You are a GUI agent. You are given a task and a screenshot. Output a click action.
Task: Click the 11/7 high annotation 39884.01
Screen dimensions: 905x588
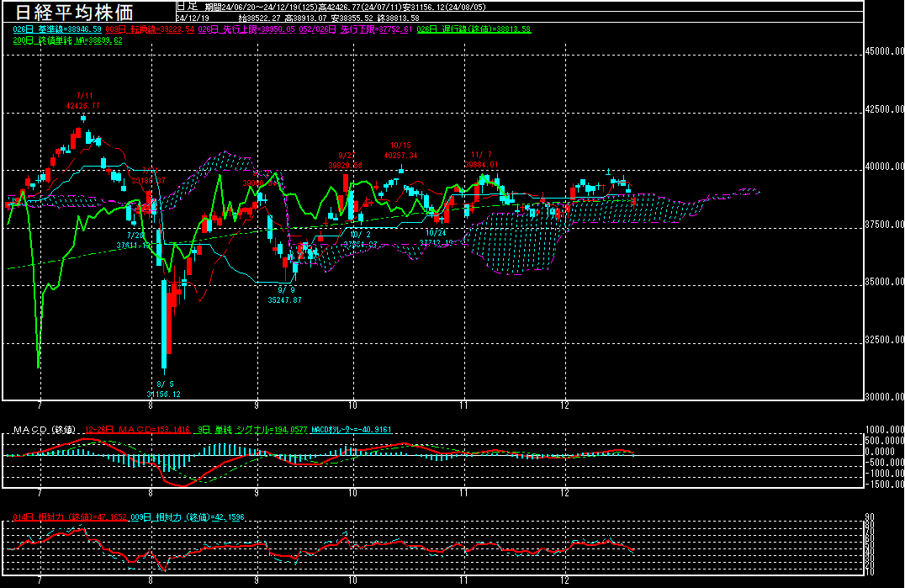click(481, 160)
